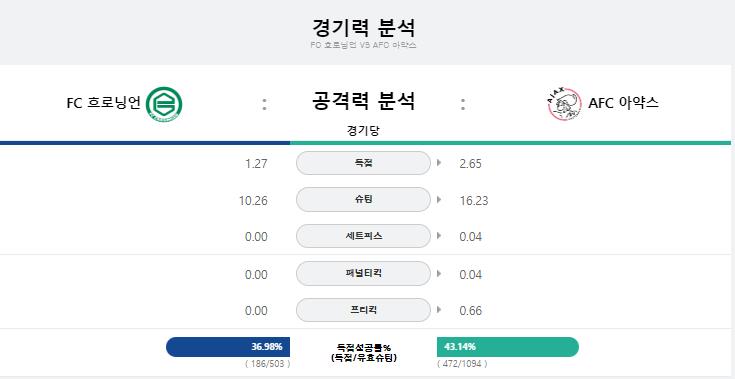Click the arrow beside 페널티킥 pill
The width and height of the screenshot is (735, 379).
click(x=439, y=273)
